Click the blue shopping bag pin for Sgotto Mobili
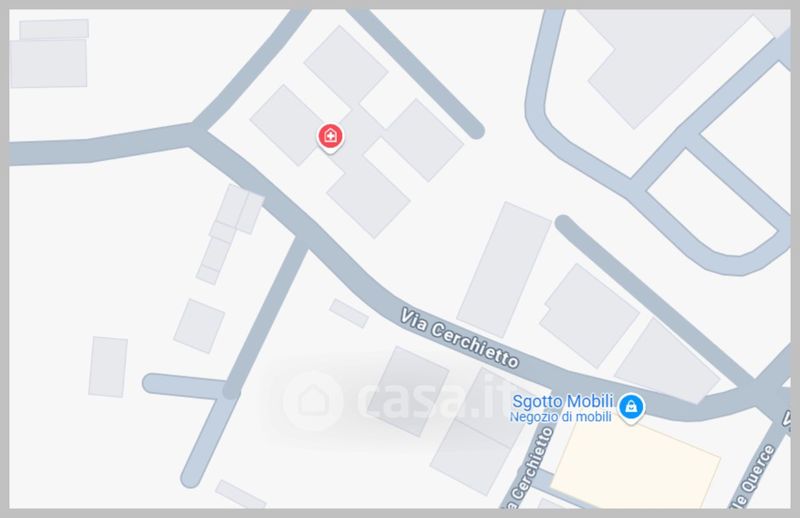 point(631,408)
